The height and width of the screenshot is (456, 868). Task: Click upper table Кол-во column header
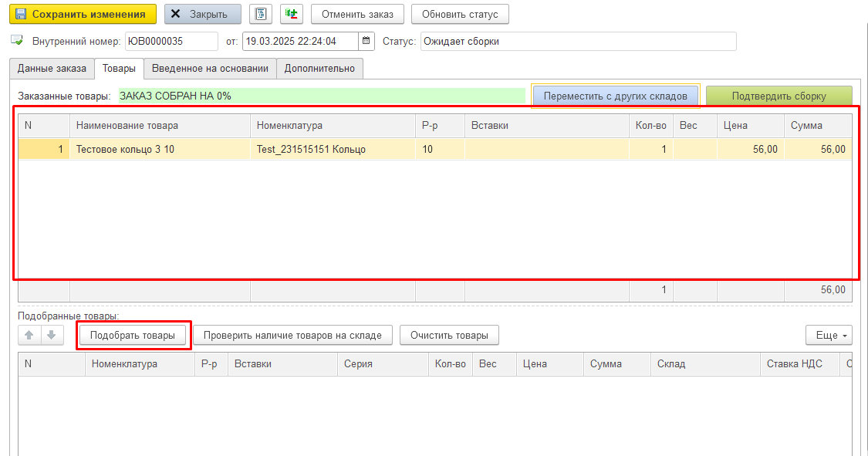point(651,126)
